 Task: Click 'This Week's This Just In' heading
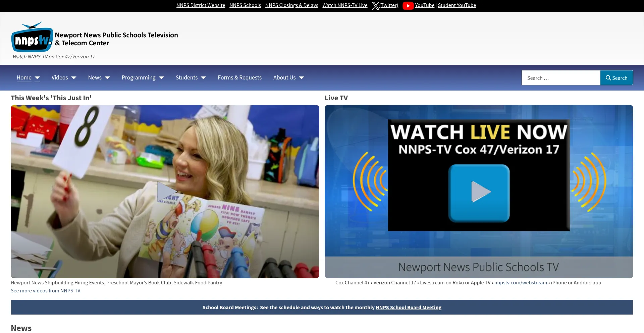(x=51, y=98)
